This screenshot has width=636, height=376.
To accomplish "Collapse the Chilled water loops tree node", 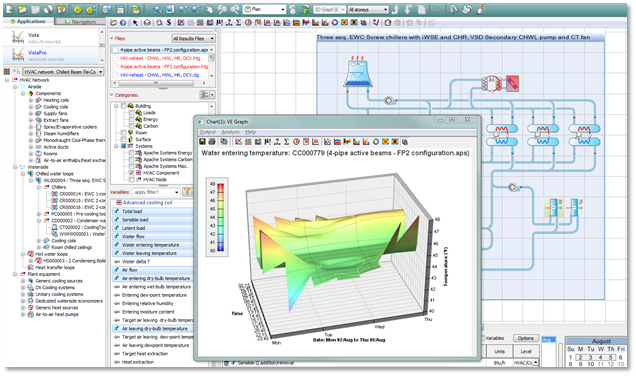I will point(23,174).
